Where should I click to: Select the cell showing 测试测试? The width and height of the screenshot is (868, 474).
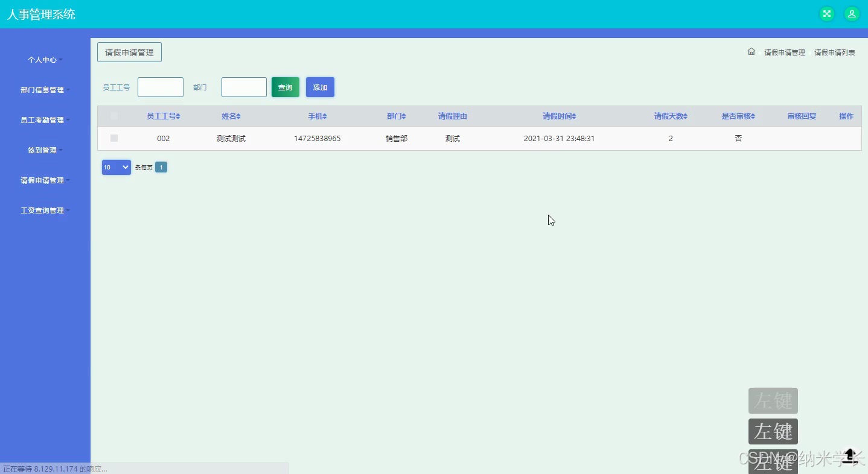click(231, 139)
